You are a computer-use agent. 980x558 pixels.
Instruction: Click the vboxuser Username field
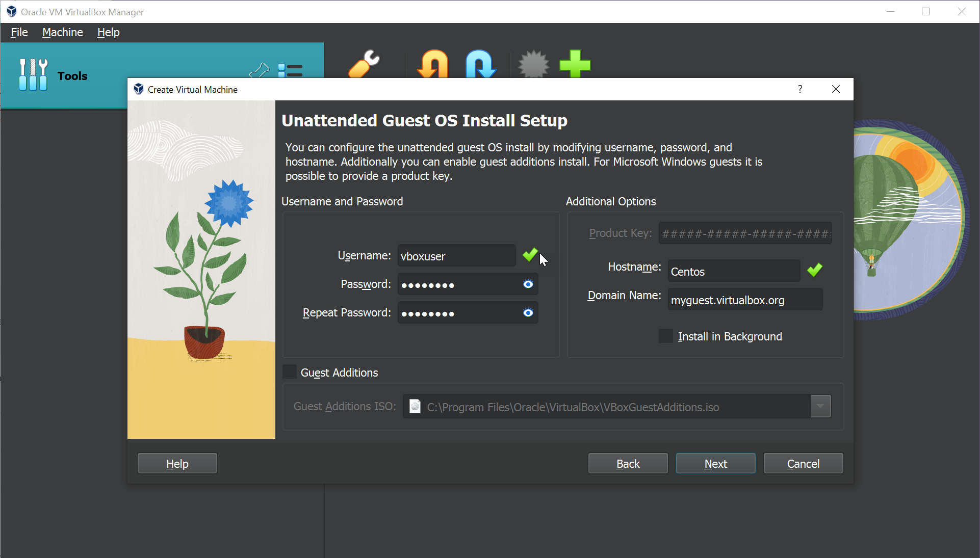(456, 256)
